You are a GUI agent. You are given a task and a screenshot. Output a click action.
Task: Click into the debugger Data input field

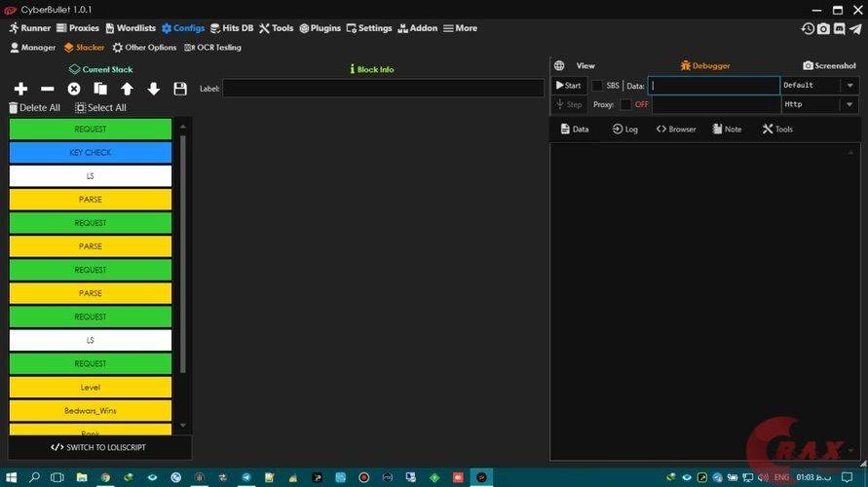[x=714, y=86]
